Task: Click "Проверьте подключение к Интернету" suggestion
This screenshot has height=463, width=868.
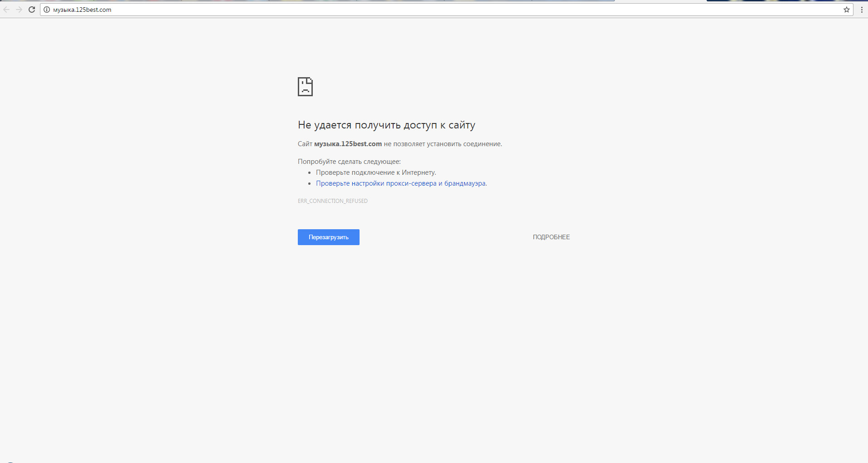Action: (x=375, y=172)
